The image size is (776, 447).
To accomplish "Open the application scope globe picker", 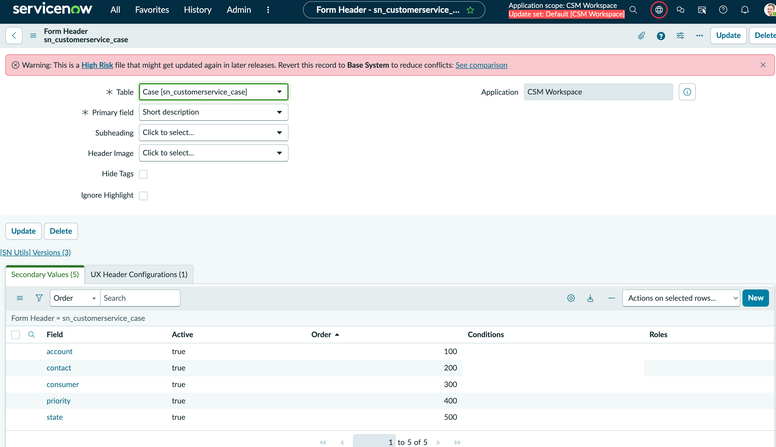I will [x=659, y=10].
